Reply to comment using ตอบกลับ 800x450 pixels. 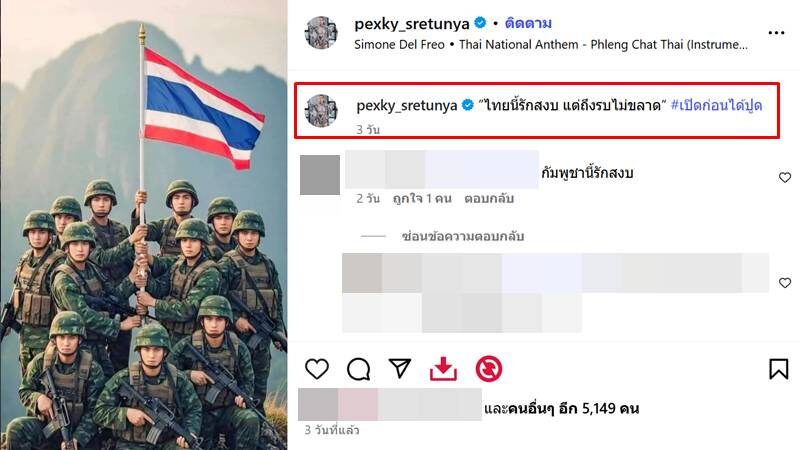pos(489,198)
